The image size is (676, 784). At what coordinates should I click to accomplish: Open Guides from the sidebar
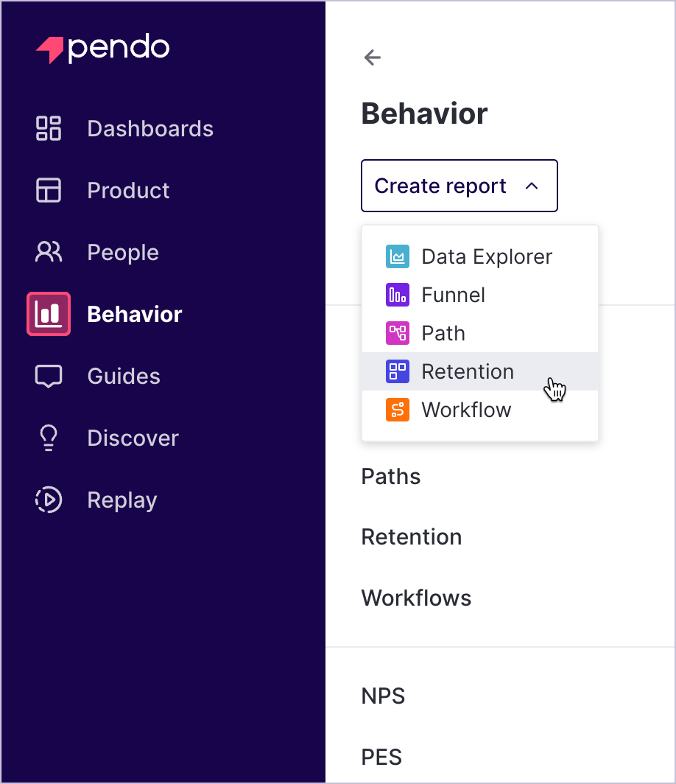pyautogui.click(x=124, y=376)
